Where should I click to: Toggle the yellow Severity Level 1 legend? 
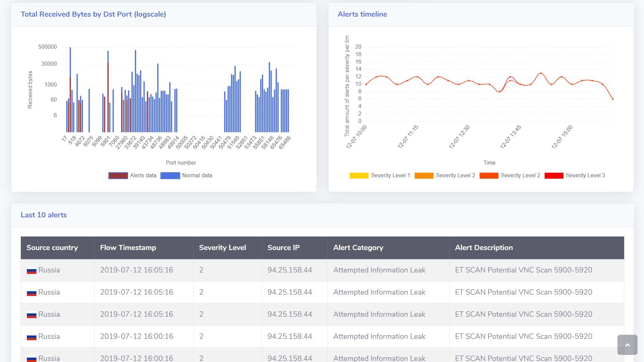point(359,176)
